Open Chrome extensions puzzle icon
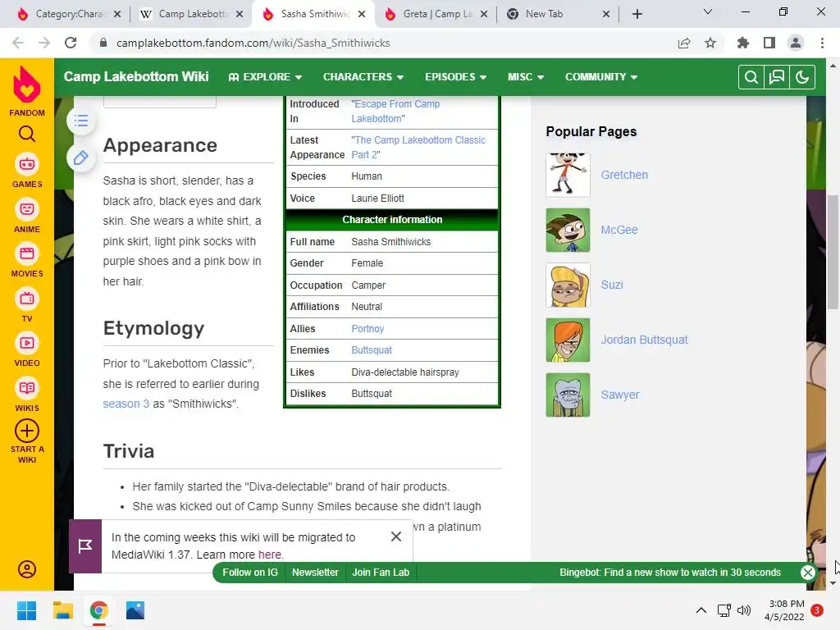 (743, 43)
